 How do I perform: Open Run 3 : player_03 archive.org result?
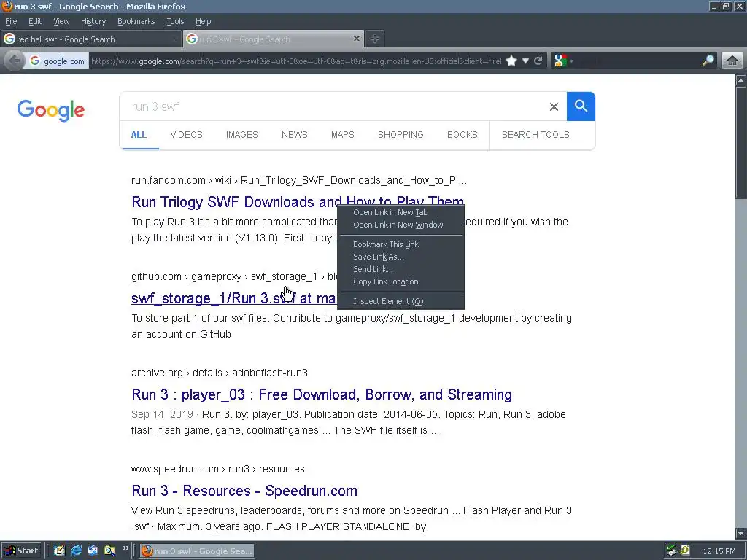[322, 394]
